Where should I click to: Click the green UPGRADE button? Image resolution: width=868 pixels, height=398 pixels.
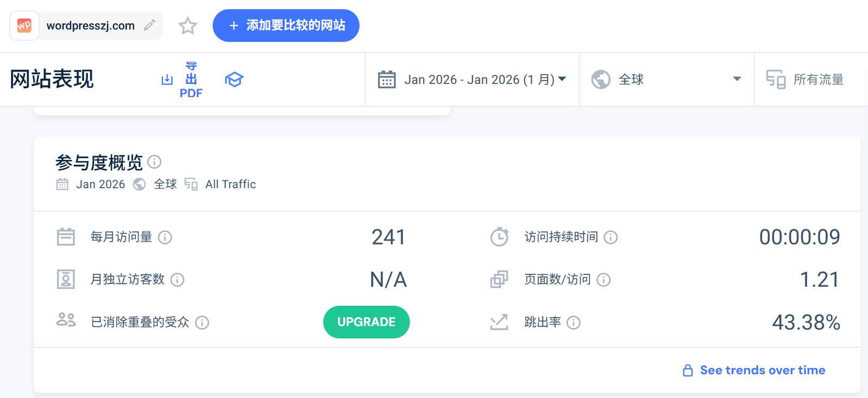366,322
